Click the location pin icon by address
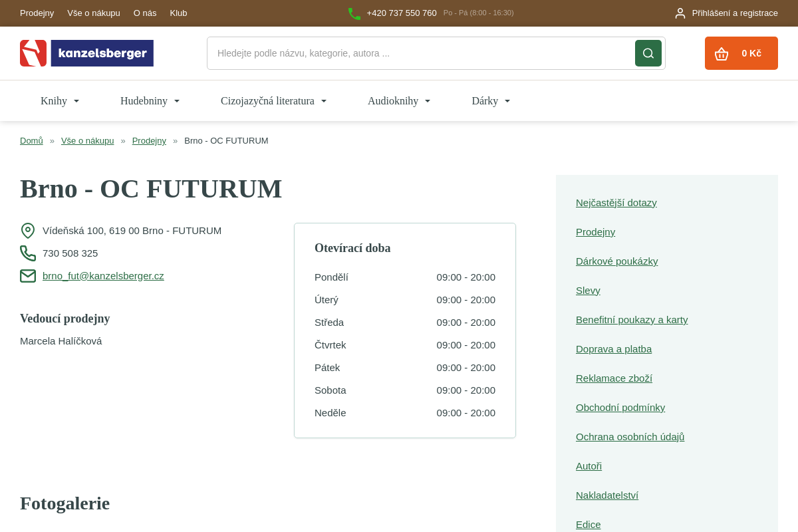798x532 pixels. (x=28, y=231)
